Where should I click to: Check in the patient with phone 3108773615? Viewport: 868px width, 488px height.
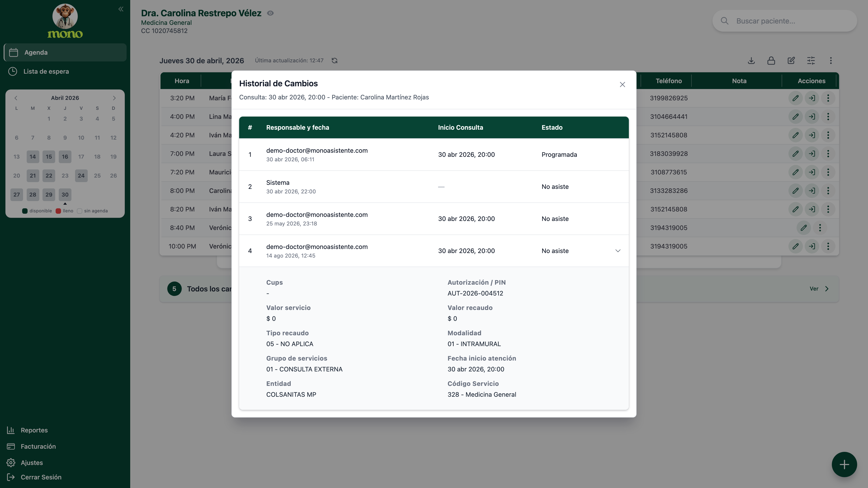(812, 172)
